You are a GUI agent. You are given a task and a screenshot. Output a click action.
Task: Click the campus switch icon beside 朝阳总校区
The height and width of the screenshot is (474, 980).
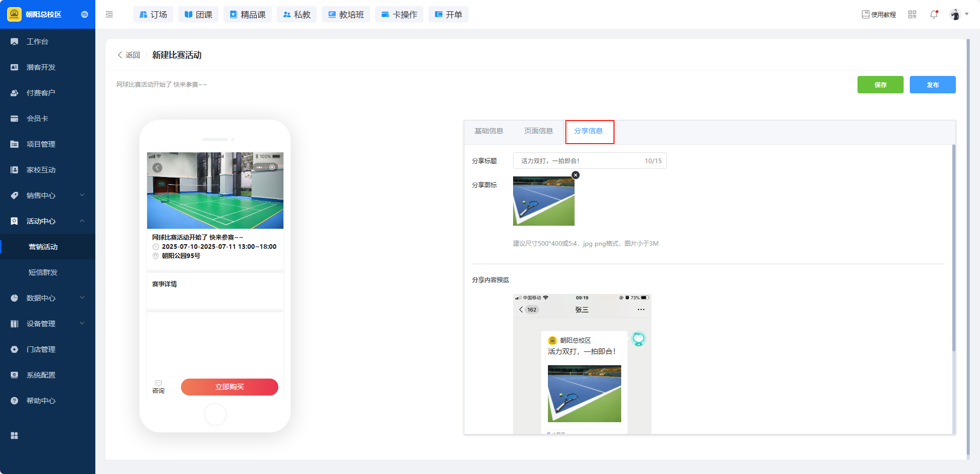(x=85, y=14)
